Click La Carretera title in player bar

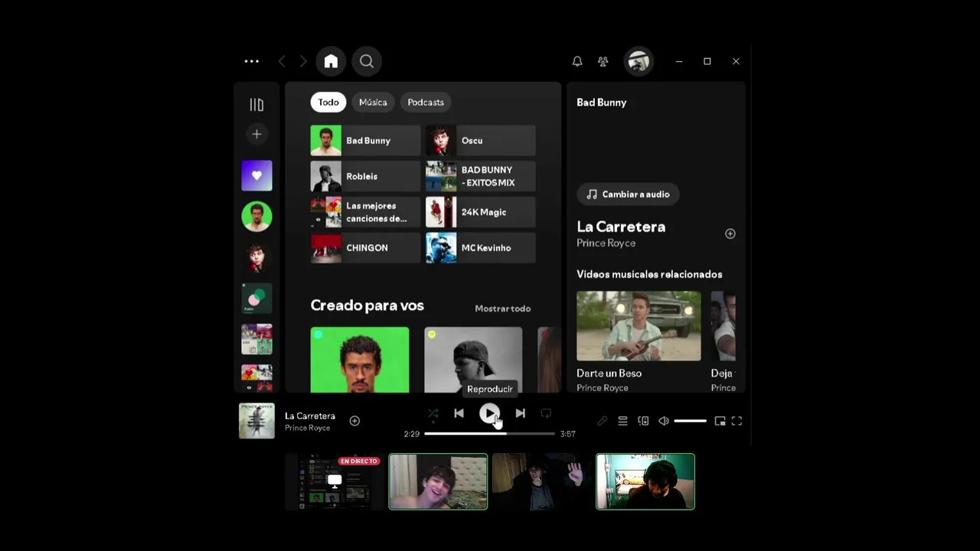click(310, 416)
